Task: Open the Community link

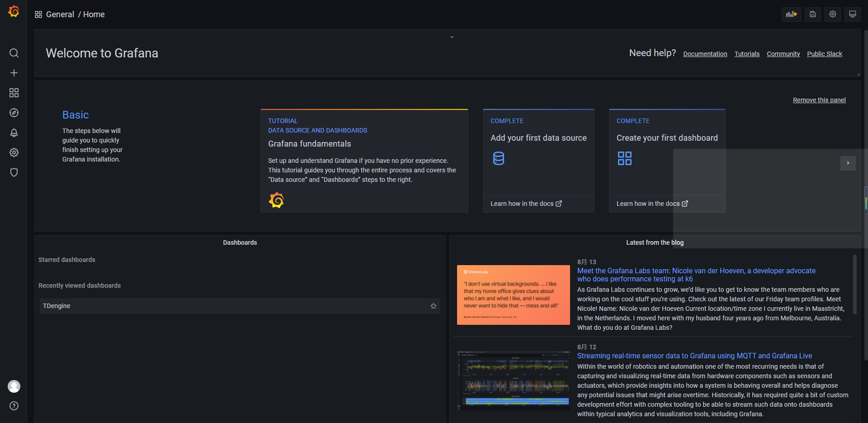Action: 783,54
